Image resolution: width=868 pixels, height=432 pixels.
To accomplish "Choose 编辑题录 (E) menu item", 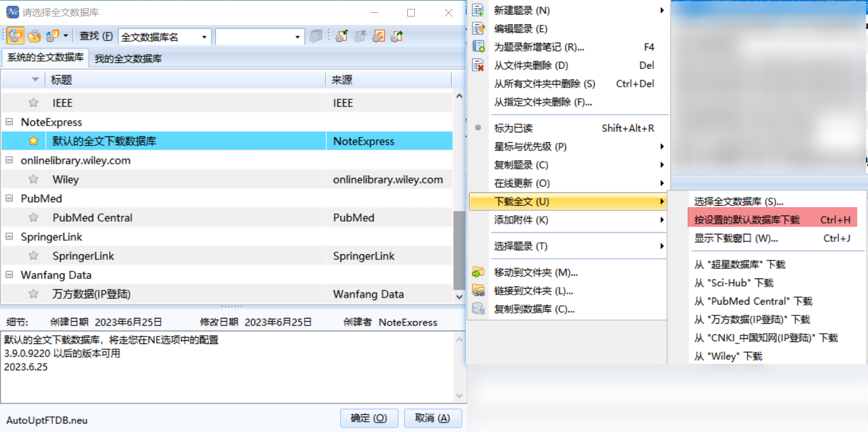I will pyautogui.click(x=568, y=29).
